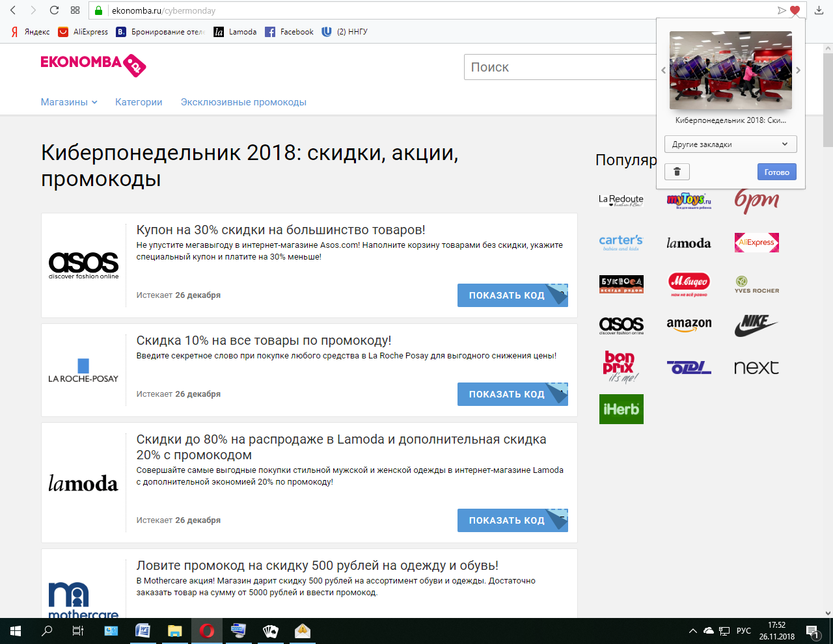
Task: Open Mothercare 500 рублей promo offer title
Action: [317, 565]
